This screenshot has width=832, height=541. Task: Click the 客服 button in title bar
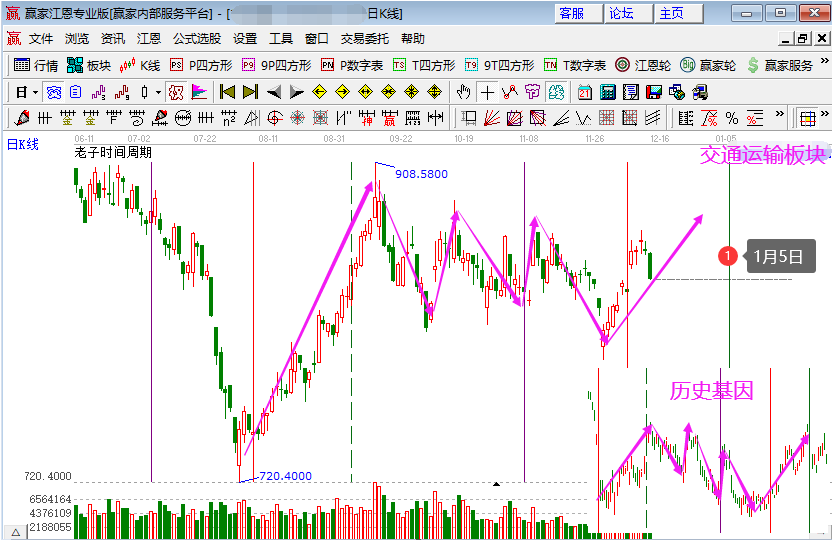[578, 13]
